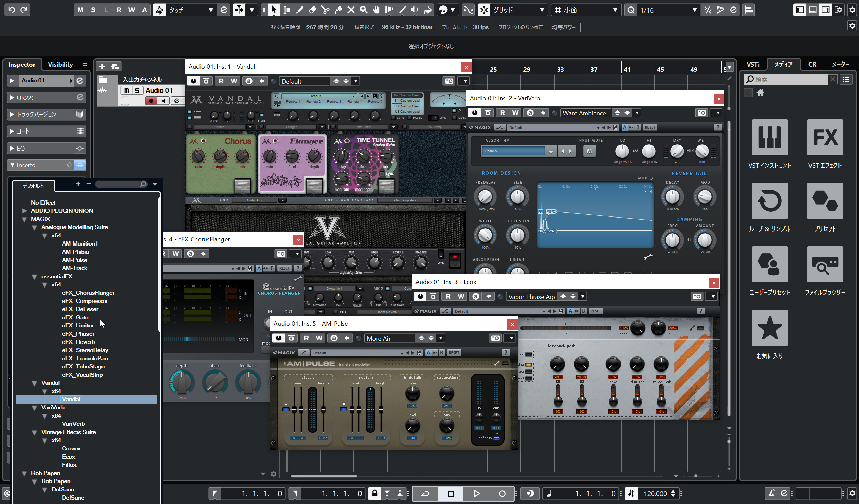Click the redo arrow in top toolbar
The height and width of the screenshot is (504, 859).
coord(24,10)
